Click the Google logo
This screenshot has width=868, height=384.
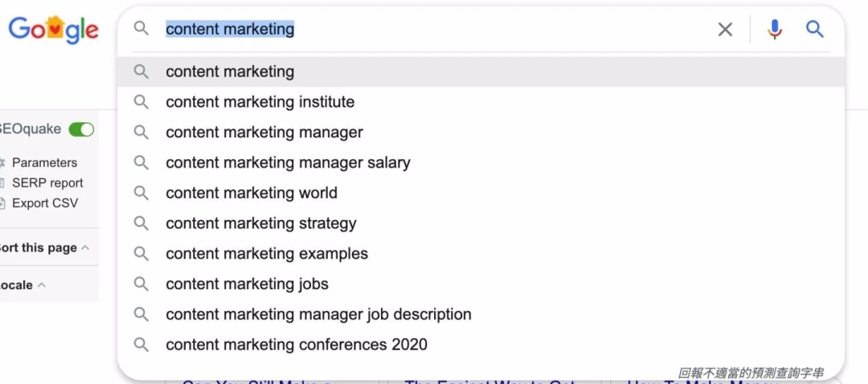[53, 30]
